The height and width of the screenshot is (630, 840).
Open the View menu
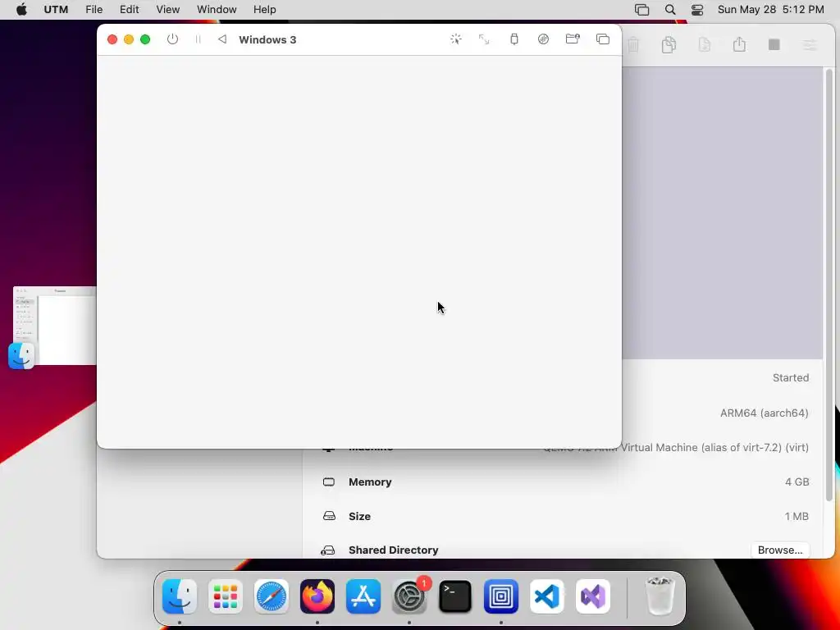(x=167, y=10)
